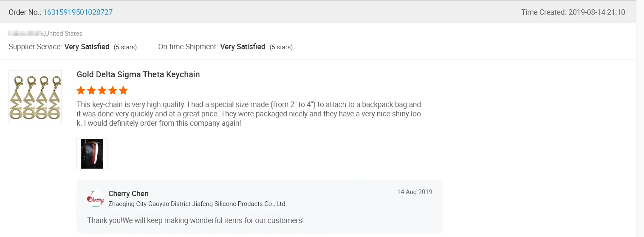Viewport: 644px width, 237px height.
Task: Click the United States buyer location
Action: (64, 34)
